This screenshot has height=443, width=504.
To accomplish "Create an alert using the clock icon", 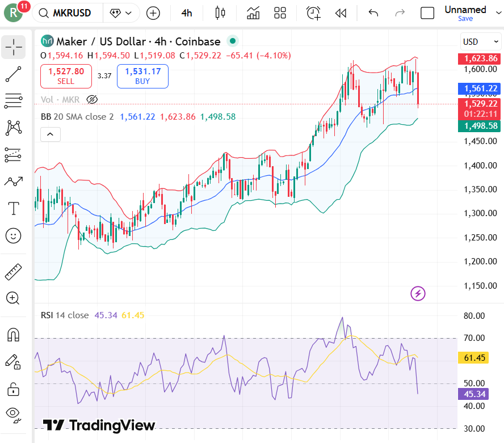I will pos(313,12).
